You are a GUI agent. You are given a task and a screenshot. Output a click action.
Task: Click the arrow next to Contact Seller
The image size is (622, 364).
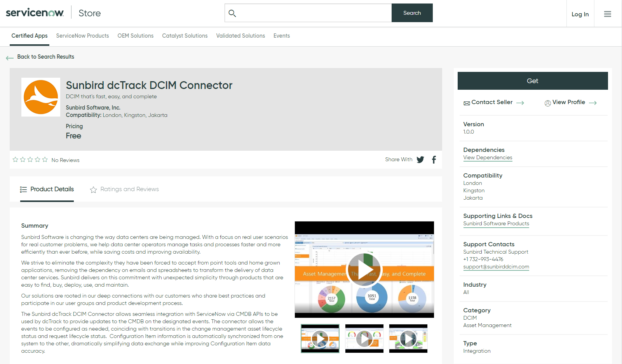point(520,103)
